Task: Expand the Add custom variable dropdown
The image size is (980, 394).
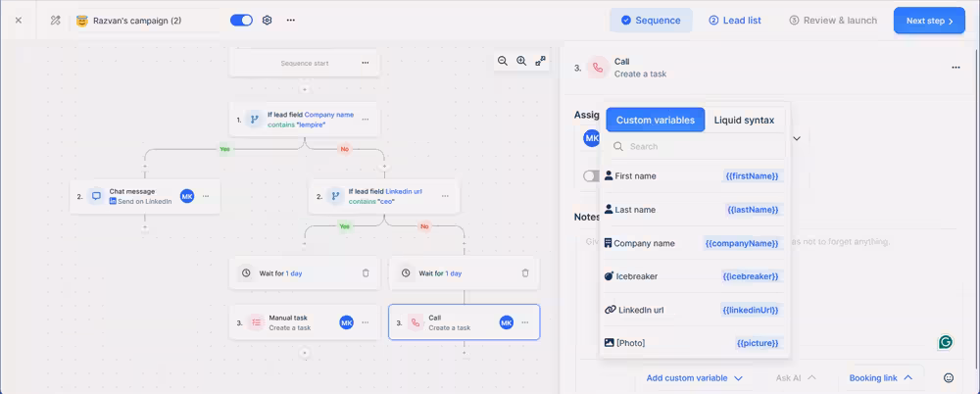Action: [x=694, y=377]
